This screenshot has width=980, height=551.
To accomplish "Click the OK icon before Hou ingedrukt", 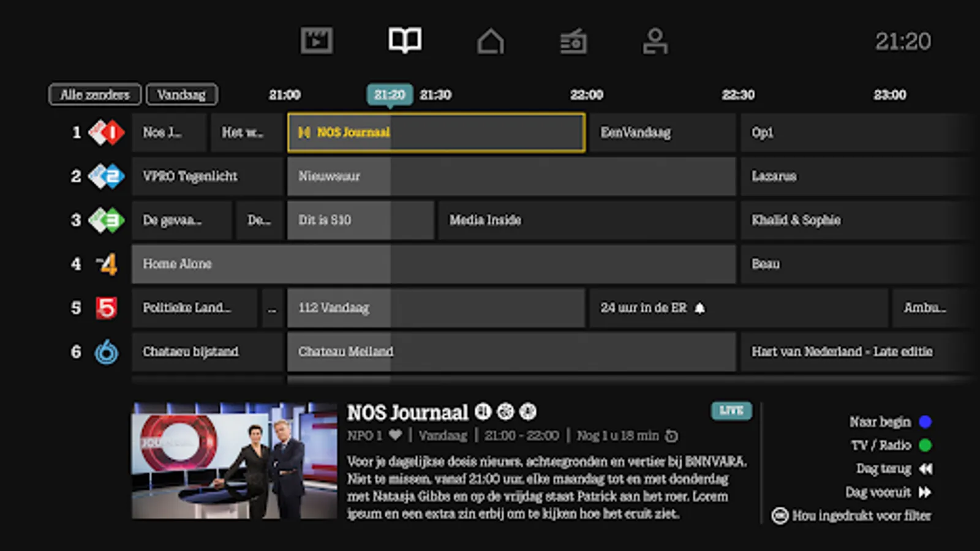I will coord(780,515).
